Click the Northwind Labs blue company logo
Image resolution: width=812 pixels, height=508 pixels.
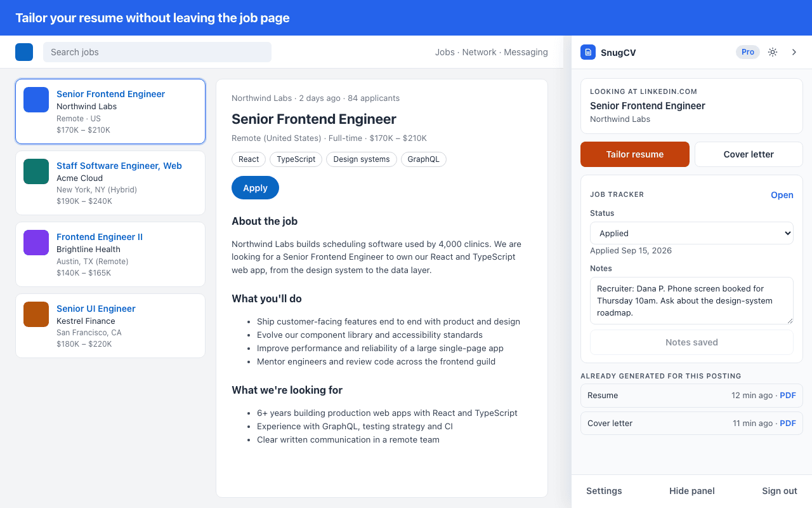(36, 100)
